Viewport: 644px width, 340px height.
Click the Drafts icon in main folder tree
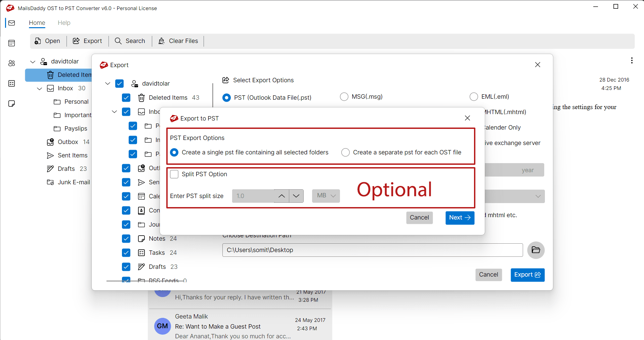50,169
